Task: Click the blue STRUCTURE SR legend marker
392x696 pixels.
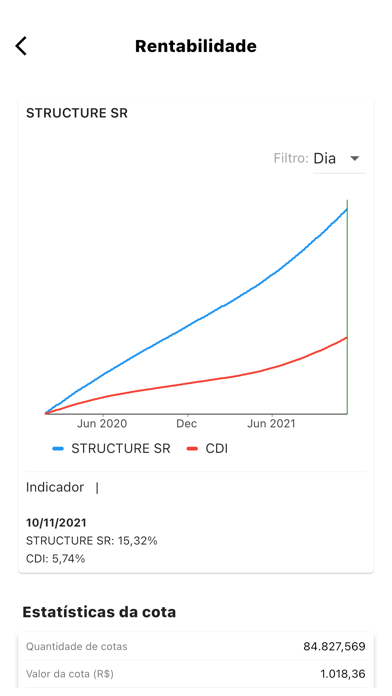Action: coord(59,449)
